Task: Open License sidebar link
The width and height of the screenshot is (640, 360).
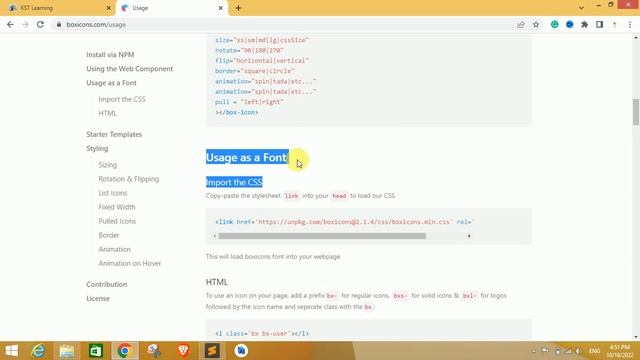Action: point(98,298)
